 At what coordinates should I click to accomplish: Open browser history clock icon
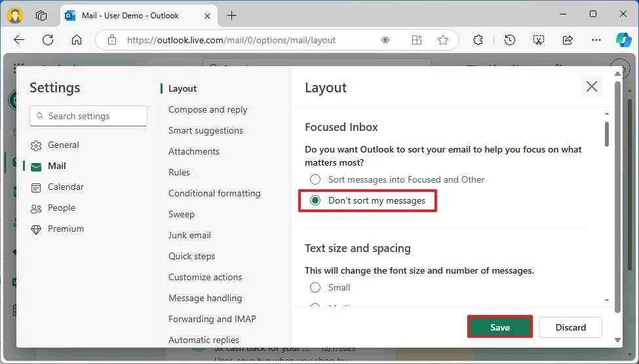coord(510,40)
